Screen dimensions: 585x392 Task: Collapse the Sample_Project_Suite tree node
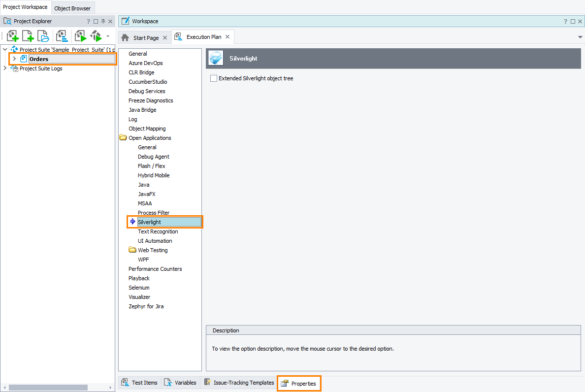tap(4, 49)
